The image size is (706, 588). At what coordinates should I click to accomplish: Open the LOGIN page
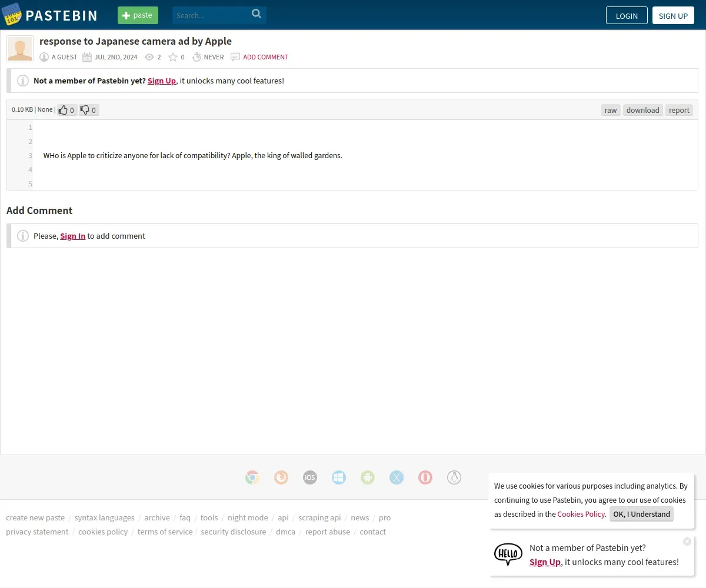point(627,16)
